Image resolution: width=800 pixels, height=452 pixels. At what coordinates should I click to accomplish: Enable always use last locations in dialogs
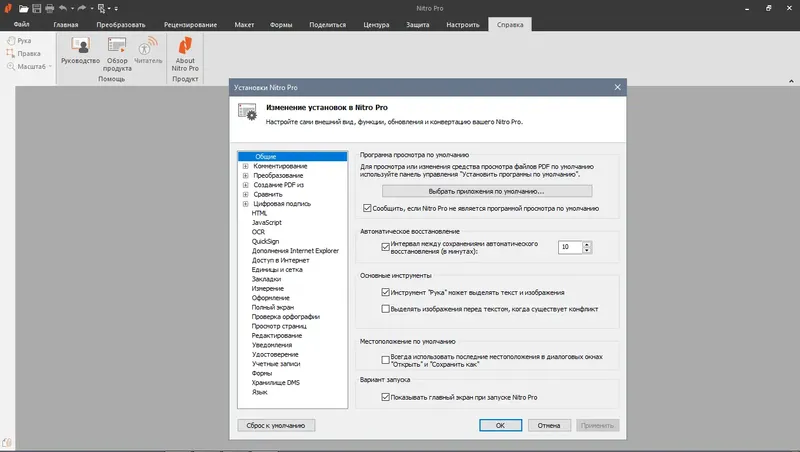tap(386, 360)
